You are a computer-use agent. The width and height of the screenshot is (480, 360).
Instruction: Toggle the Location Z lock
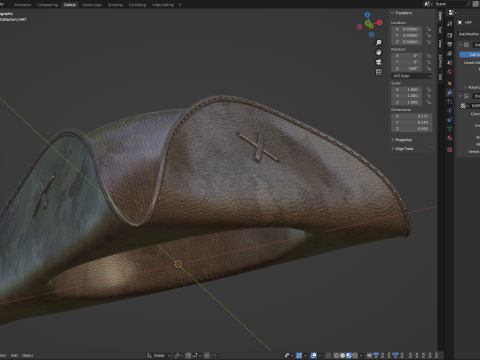429,42
